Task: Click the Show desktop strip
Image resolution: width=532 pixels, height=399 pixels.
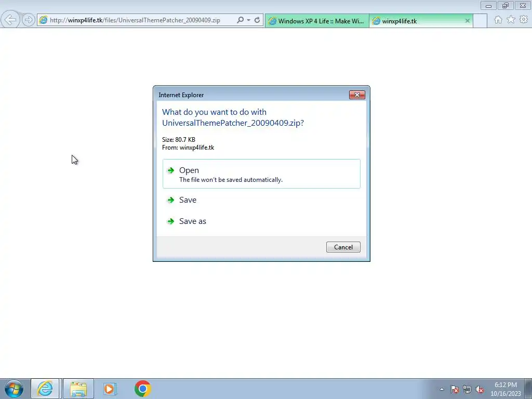Action: coord(528,389)
